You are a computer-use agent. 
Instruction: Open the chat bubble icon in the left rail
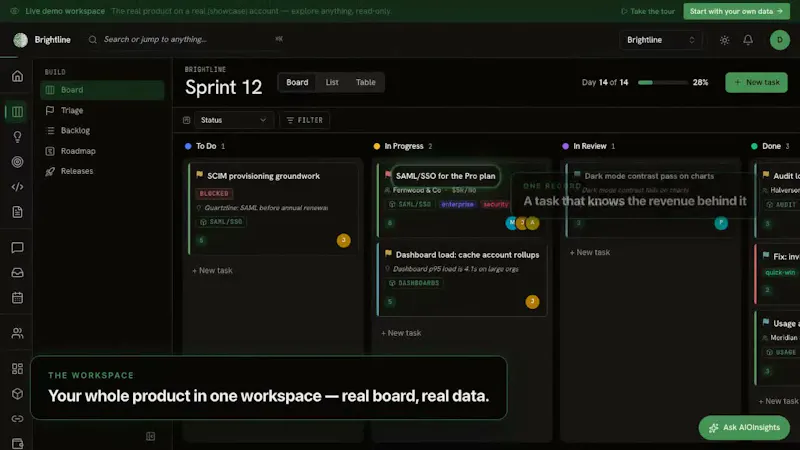pos(17,247)
